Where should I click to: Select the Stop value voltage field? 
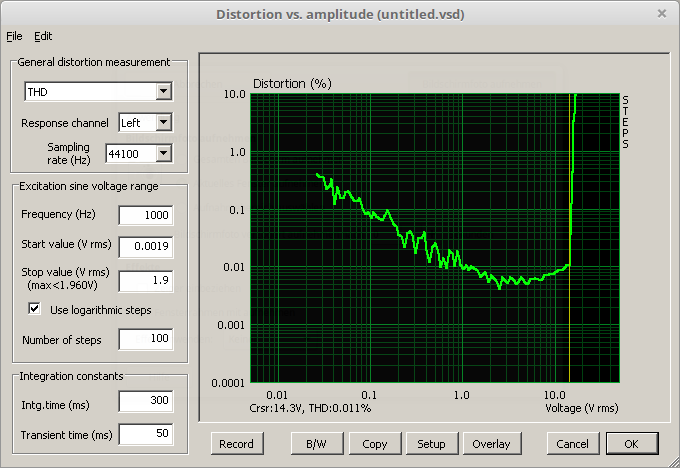(x=145, y=280)
